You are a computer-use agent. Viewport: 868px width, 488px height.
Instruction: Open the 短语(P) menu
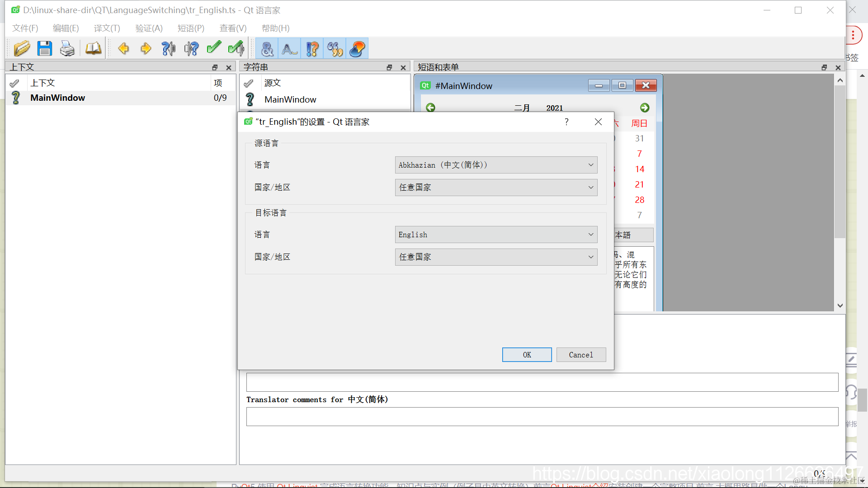(x=191, y=28)
